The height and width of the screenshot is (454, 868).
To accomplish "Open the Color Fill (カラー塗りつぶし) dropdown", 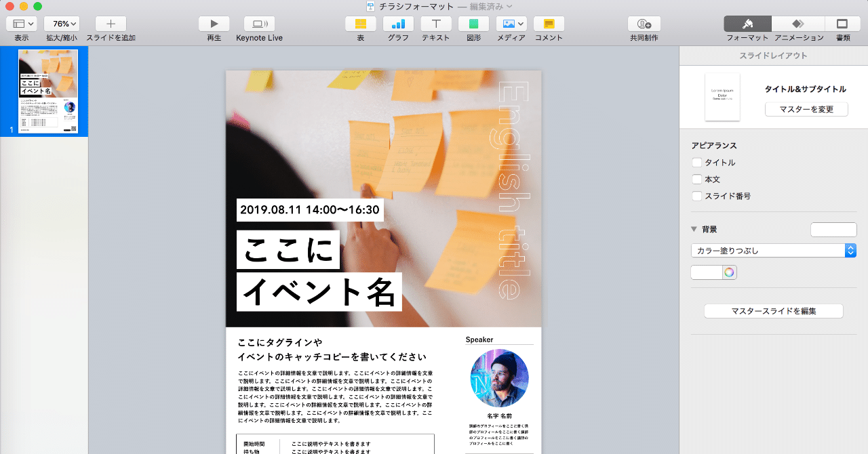I will [x=774, y=251].
